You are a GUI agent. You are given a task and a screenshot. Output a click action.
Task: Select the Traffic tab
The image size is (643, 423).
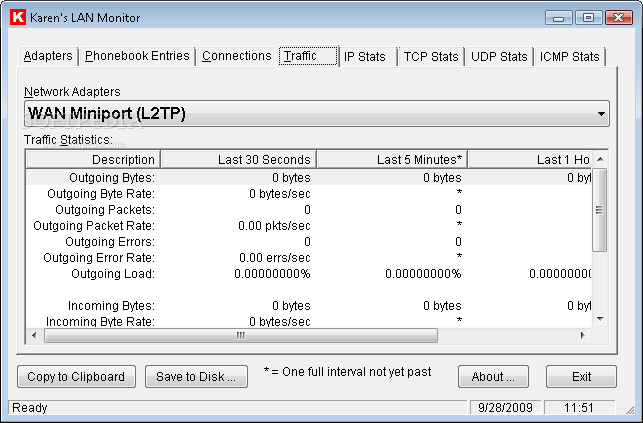point(308,56)
